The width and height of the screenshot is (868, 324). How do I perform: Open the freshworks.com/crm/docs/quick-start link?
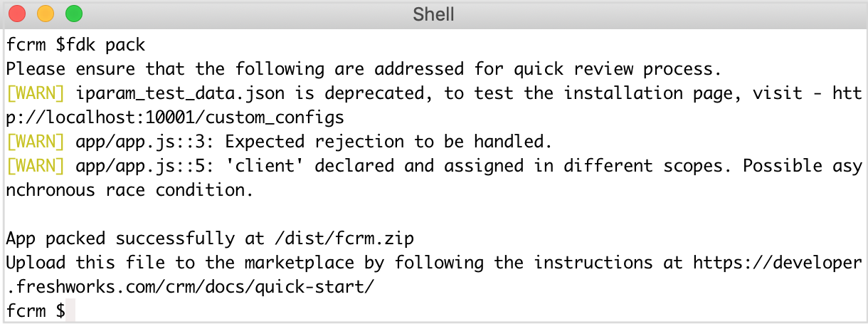tap(189, 288)
